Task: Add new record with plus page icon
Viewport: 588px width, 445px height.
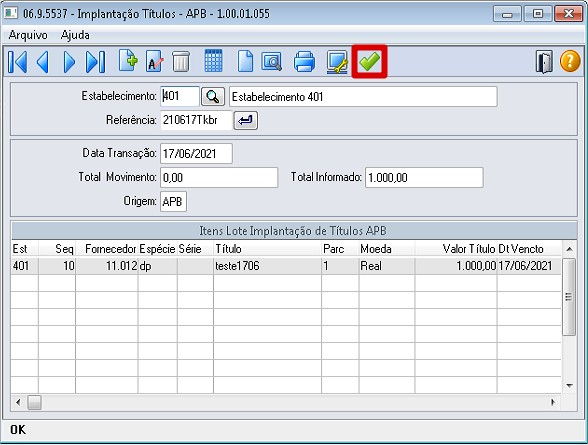Action: [128, 61]
